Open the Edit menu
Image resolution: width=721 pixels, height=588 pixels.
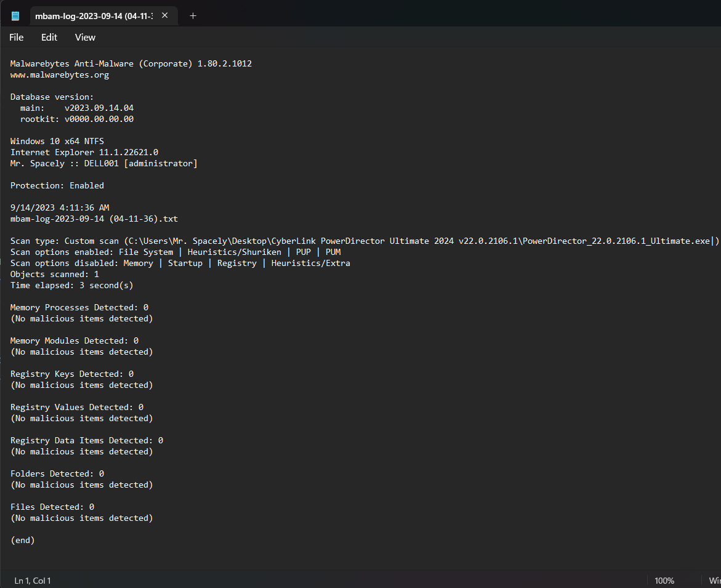tap(49, 37)
